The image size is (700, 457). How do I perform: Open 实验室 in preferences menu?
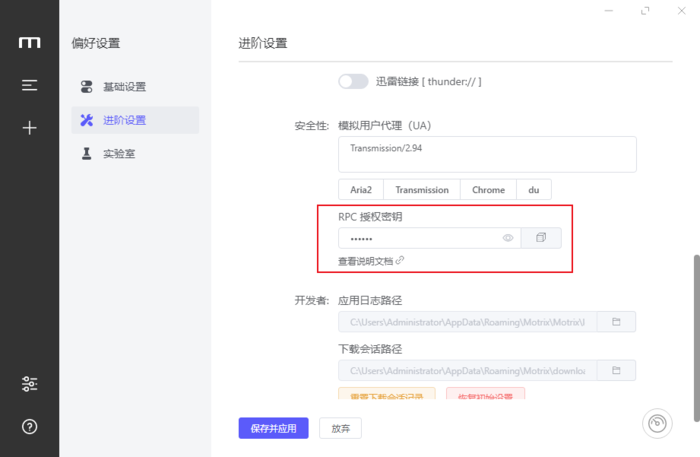(117, 154)
